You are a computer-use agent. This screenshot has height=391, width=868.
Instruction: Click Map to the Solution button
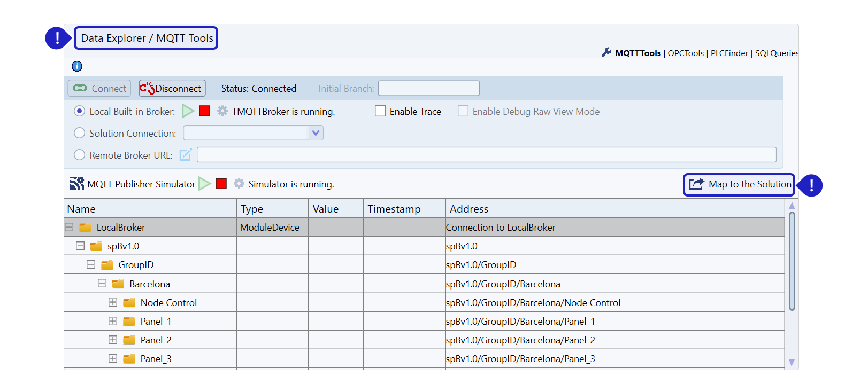[740, 184]
